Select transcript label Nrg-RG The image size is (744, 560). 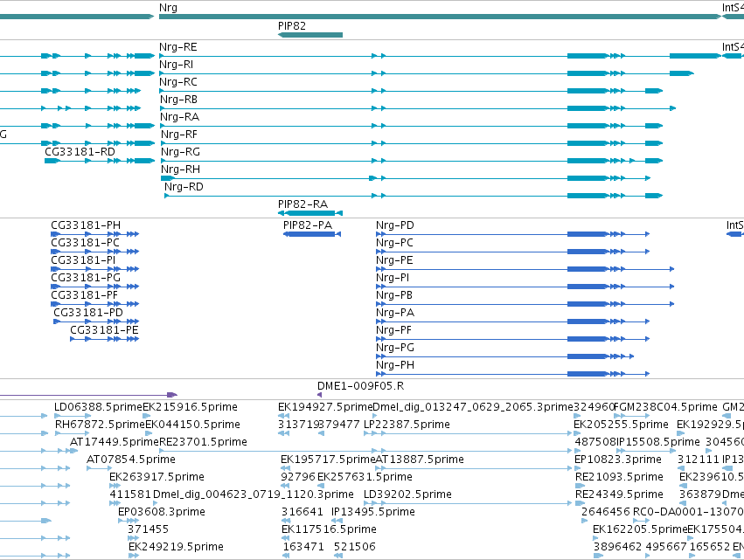180,152
